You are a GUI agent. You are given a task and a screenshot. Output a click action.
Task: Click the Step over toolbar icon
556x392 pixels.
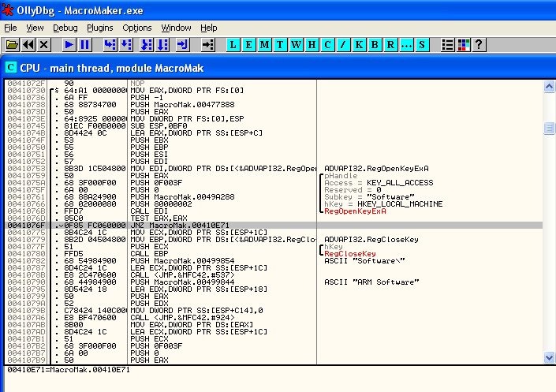click(126, 45)
